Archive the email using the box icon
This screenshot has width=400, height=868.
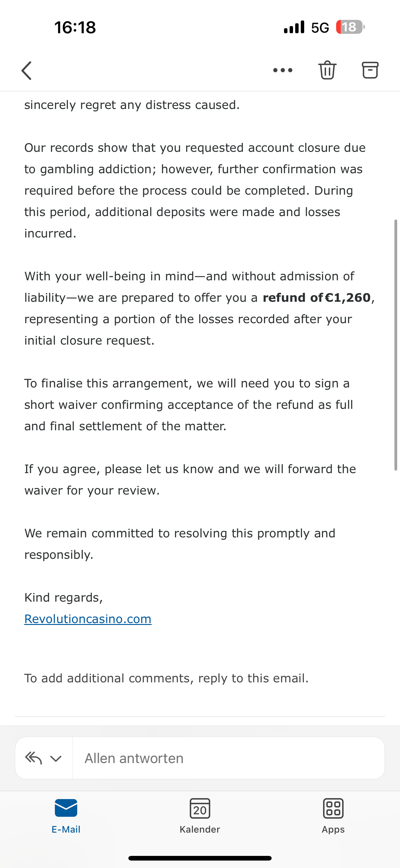click(x=370, y=70)
